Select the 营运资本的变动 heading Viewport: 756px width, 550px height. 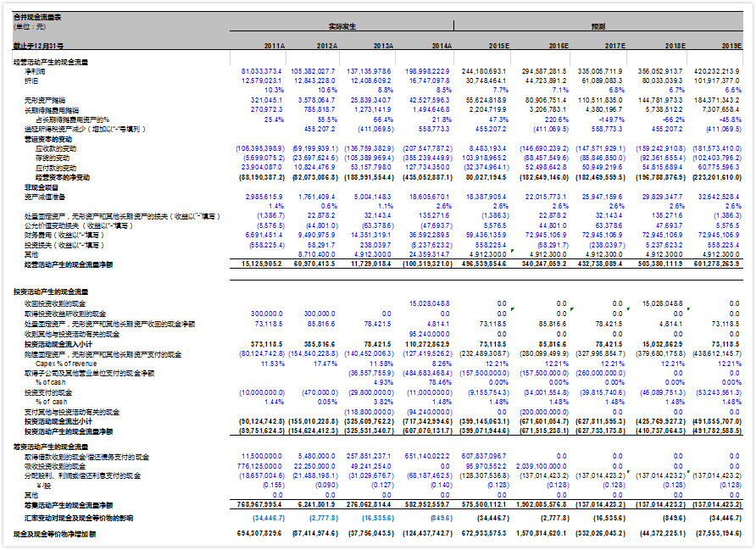coord(42,138)
